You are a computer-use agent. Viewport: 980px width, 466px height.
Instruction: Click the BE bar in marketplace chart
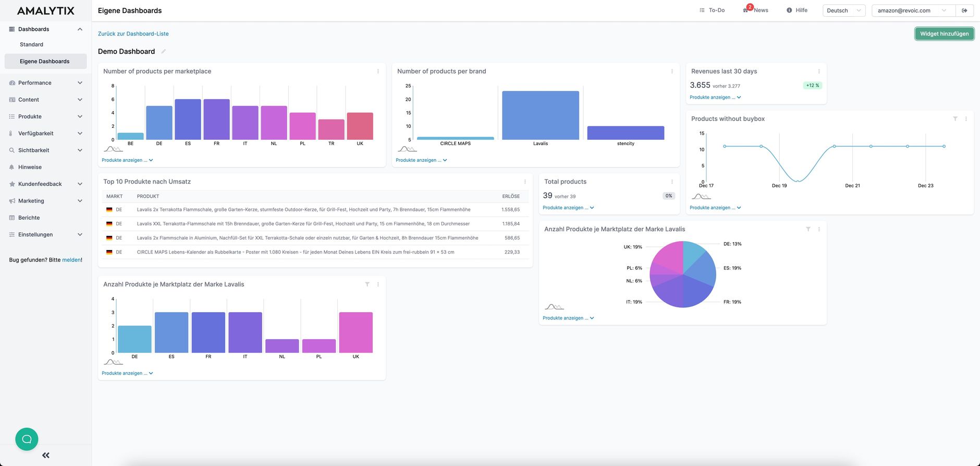[130, 136]
